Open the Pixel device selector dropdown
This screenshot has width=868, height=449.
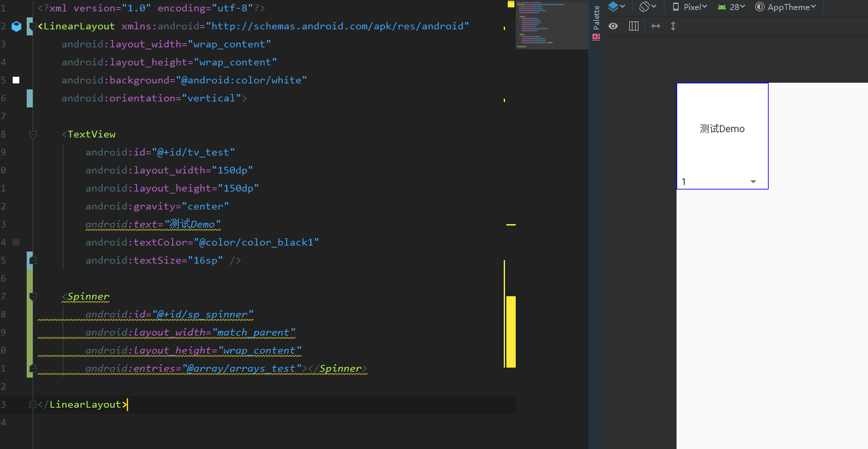[697, 7]
